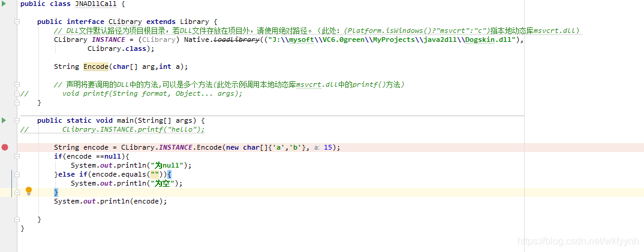Toggle fold marker beside the Chinese DLL method comment

(17, 84)
